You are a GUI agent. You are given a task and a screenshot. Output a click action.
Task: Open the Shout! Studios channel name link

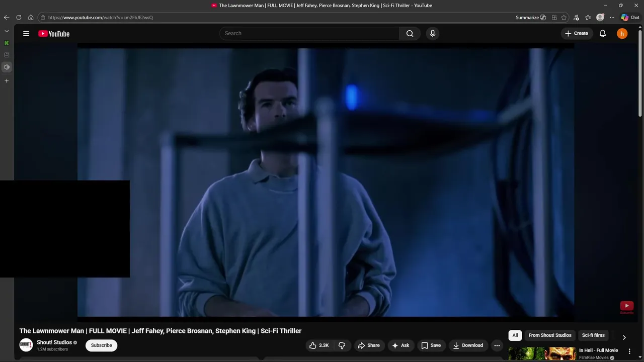[54, 342]
